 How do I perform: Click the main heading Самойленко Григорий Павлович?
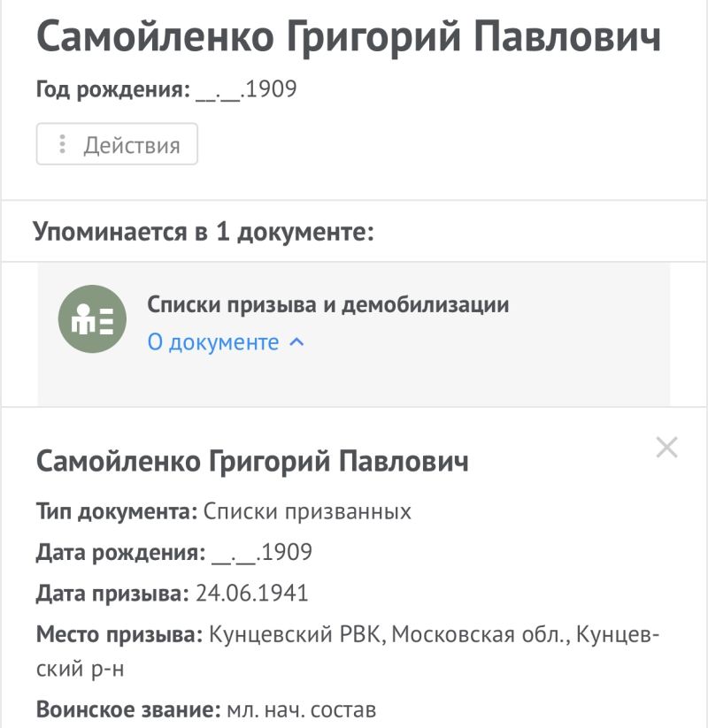point(349,36)
